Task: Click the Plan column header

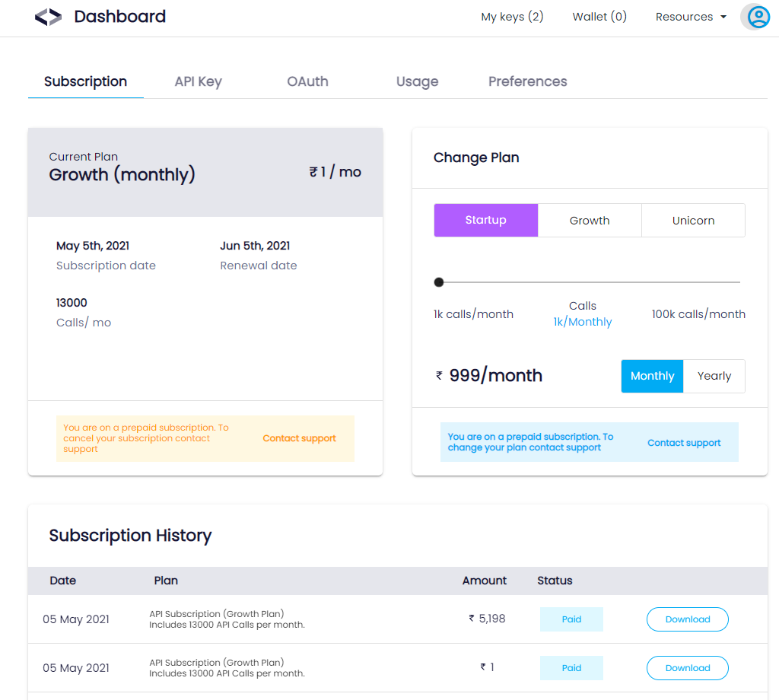Action: click(166, 581)
